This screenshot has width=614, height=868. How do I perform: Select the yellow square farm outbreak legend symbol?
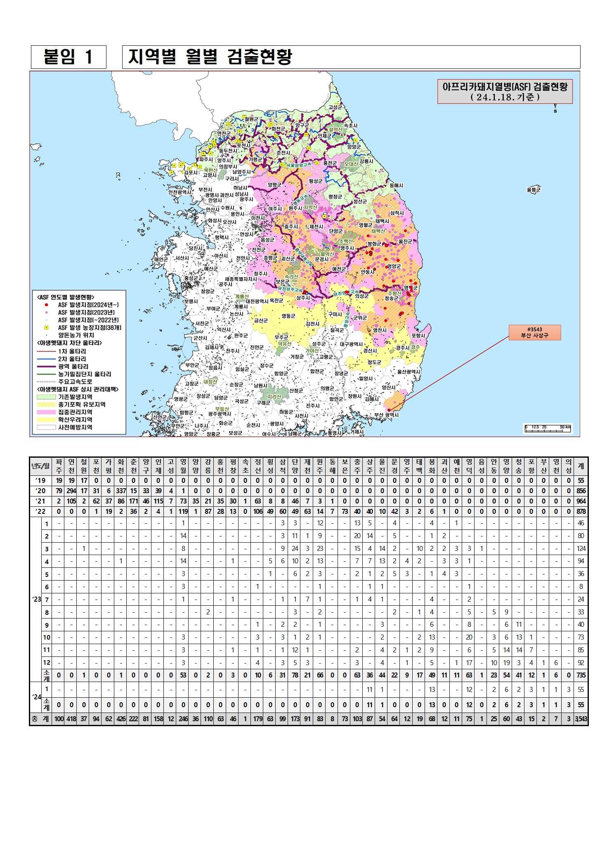[x=47, y=328]
